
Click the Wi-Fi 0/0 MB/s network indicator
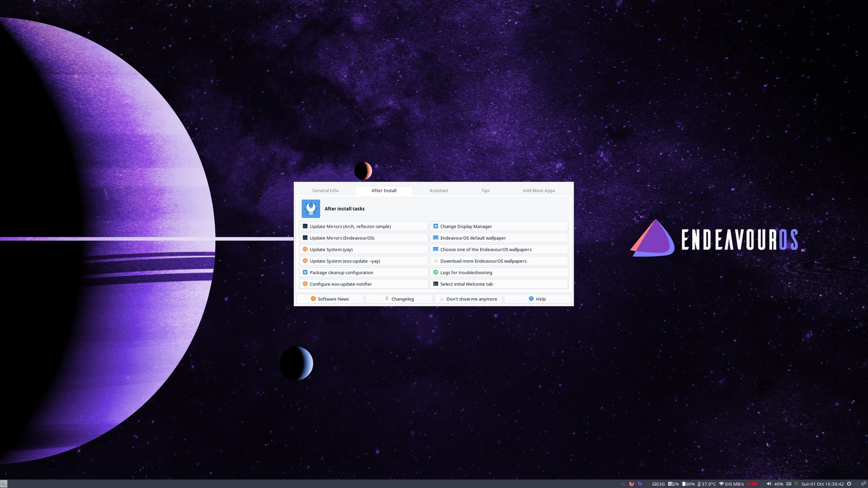731,484
